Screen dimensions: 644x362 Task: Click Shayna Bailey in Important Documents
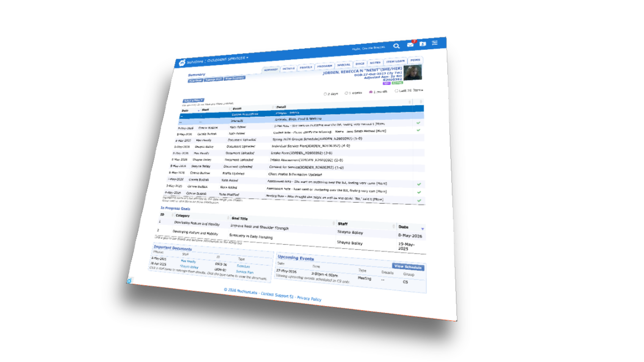click(x=189, y=266)
